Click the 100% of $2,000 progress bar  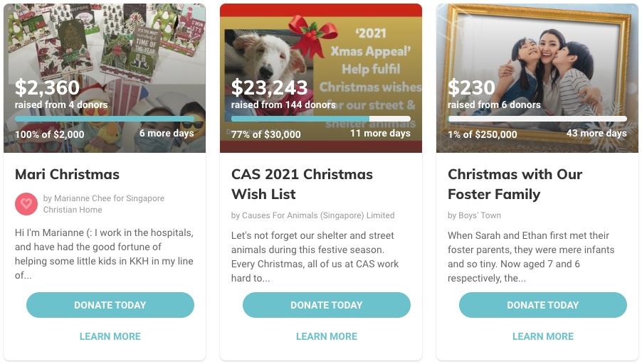pos(105,119)
